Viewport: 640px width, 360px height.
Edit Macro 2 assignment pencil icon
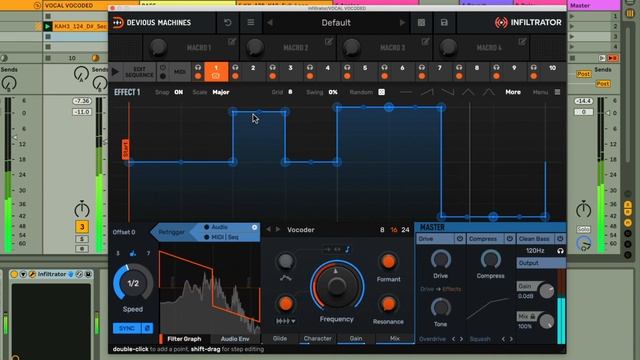(x=329, y=42)
